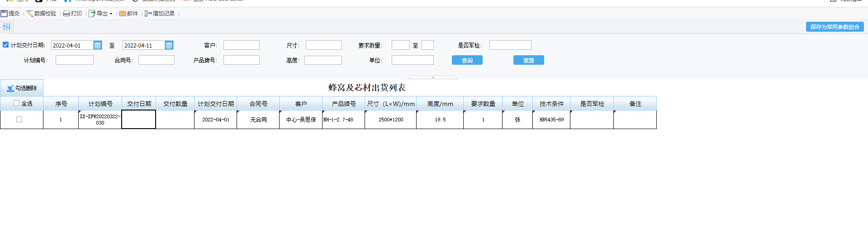Screen dimensions: 868x226
Task: Click the 交付日期 column header
Action: pos(139,104)
